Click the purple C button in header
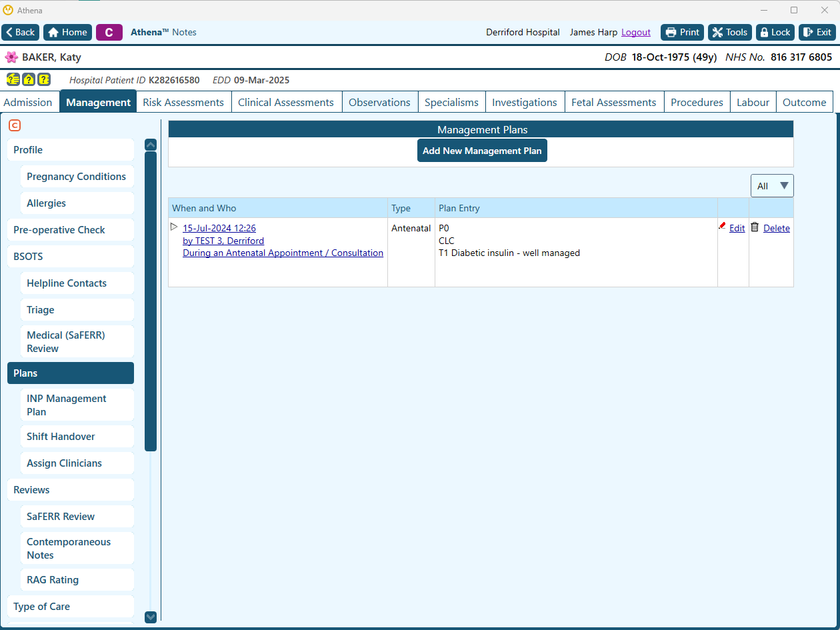This screenshot has height=630, width=840. (x=109, y=32)
